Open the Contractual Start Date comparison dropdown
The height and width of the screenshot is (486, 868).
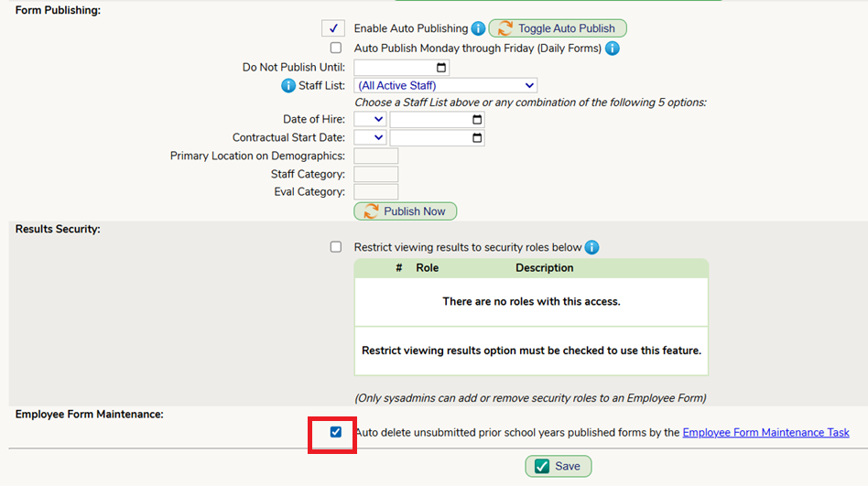(370, 137)
